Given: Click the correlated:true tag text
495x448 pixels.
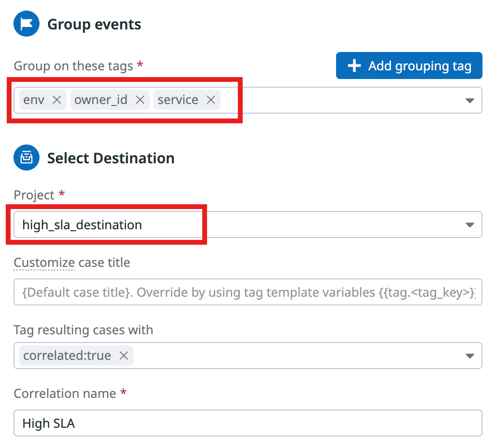Looking at the screenshot, I should (x=67, y=356).
